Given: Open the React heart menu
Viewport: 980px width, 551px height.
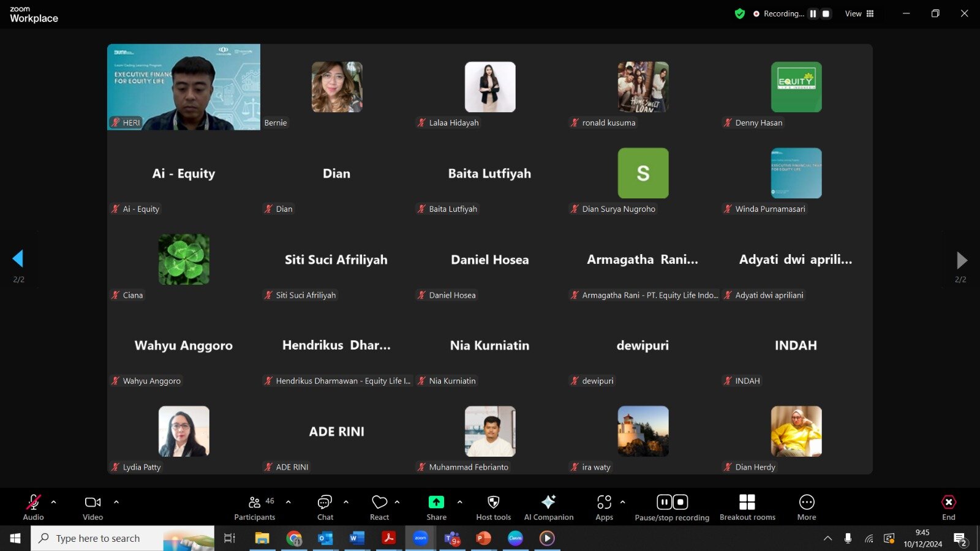Looking at the screenshot, I should (379, 508).
